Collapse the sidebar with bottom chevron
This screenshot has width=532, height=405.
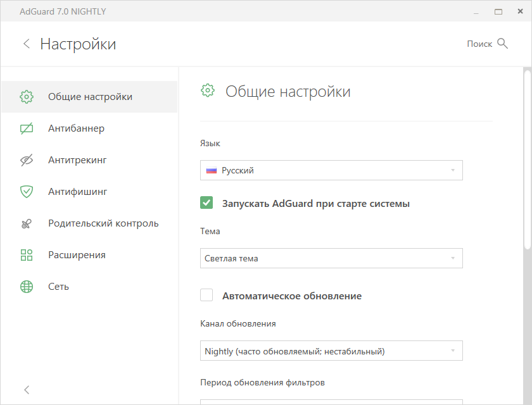[27, 390]
